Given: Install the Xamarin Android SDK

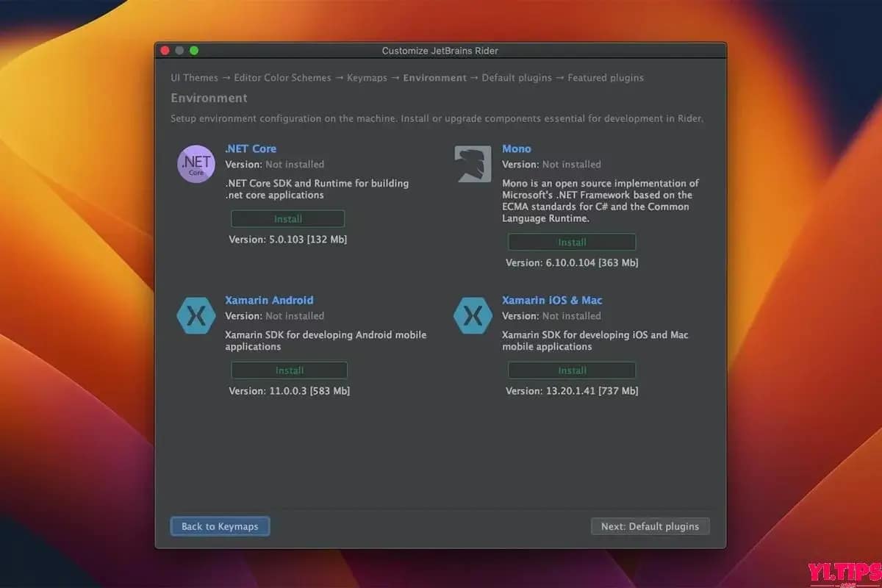Looking at the screenshot, I should point(289,370).
